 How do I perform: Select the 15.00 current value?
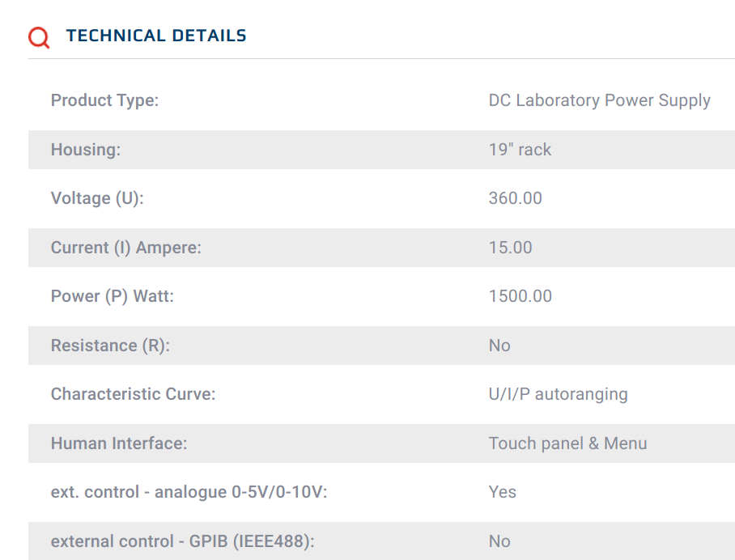point(511,248)
